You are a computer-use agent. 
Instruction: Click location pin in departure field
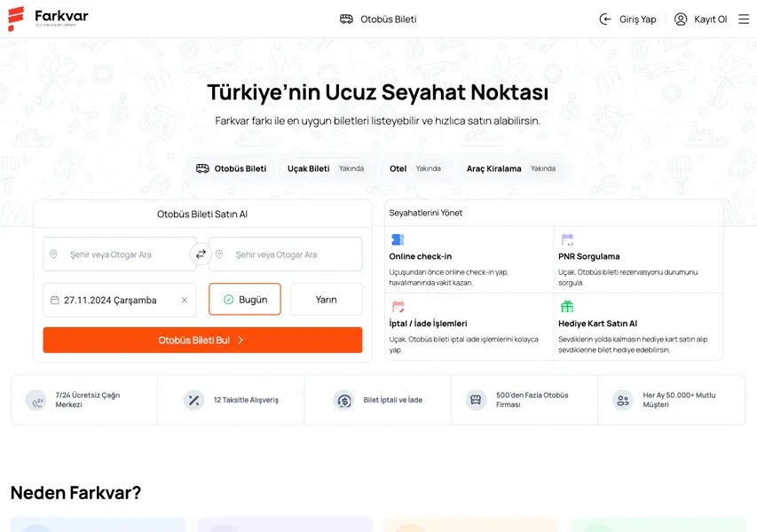pyautogui.click(x=53, y=254)
